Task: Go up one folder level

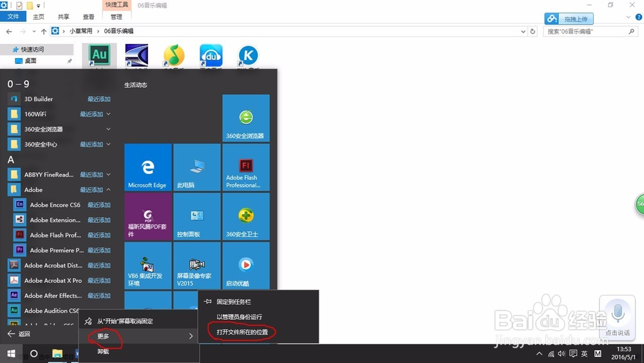Action: click(44, 31)
